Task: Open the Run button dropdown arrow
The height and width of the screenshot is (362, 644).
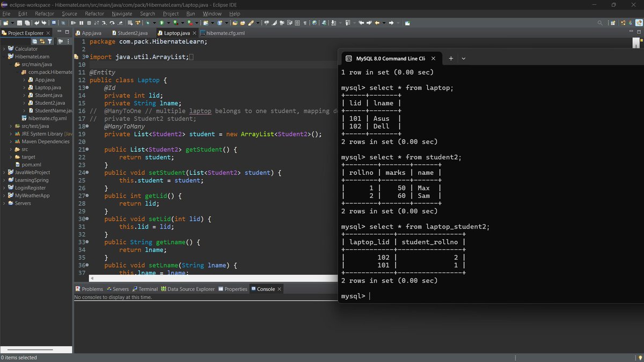Action: coord(168,23)
